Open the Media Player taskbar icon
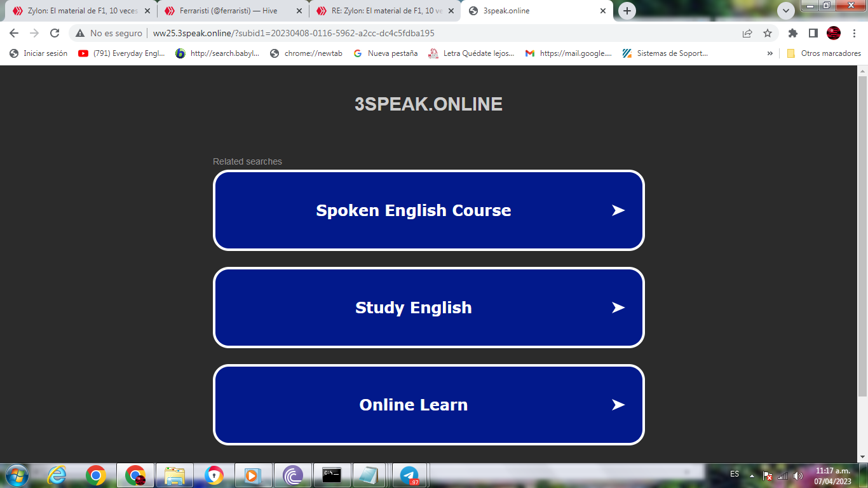Screen dimensions: 868x488 click(254, 475)
